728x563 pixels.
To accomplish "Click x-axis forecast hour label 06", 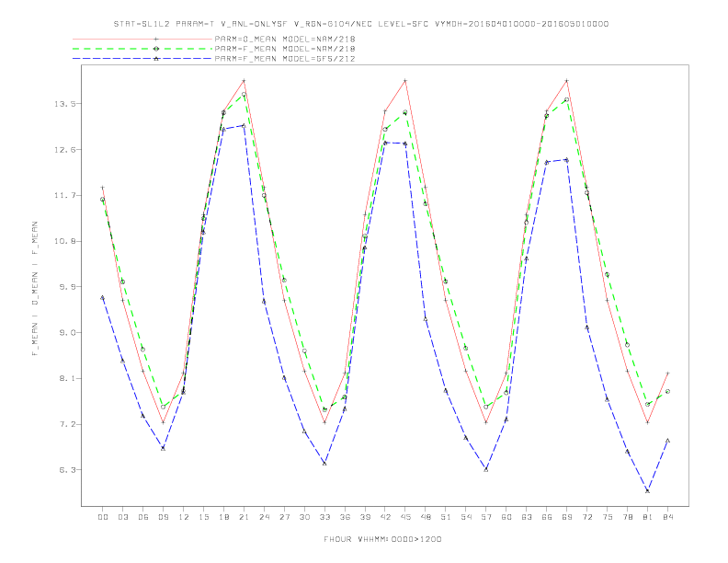I will 143,517.
